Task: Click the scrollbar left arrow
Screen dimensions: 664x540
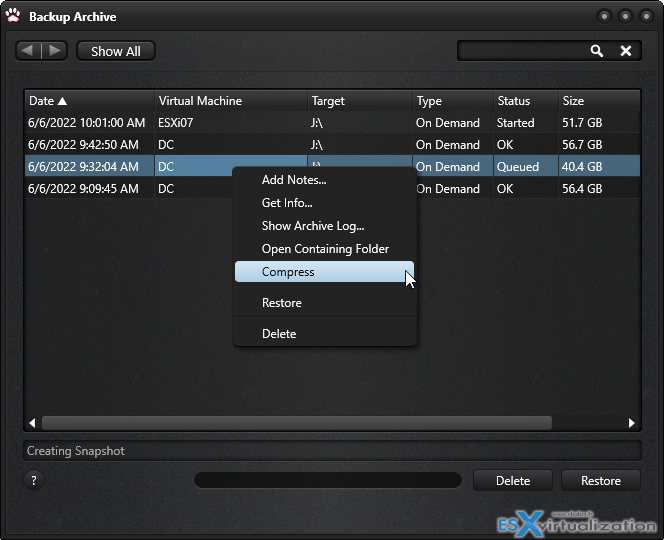Action: tap(32, 423)
